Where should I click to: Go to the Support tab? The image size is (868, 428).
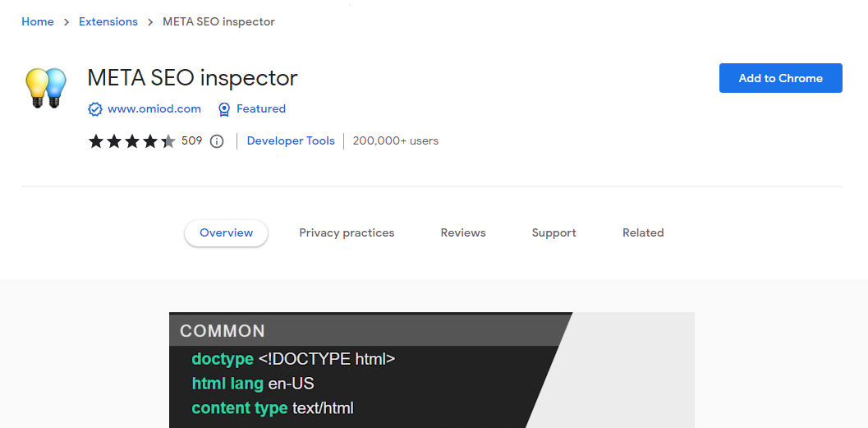[x=553, y=233]
